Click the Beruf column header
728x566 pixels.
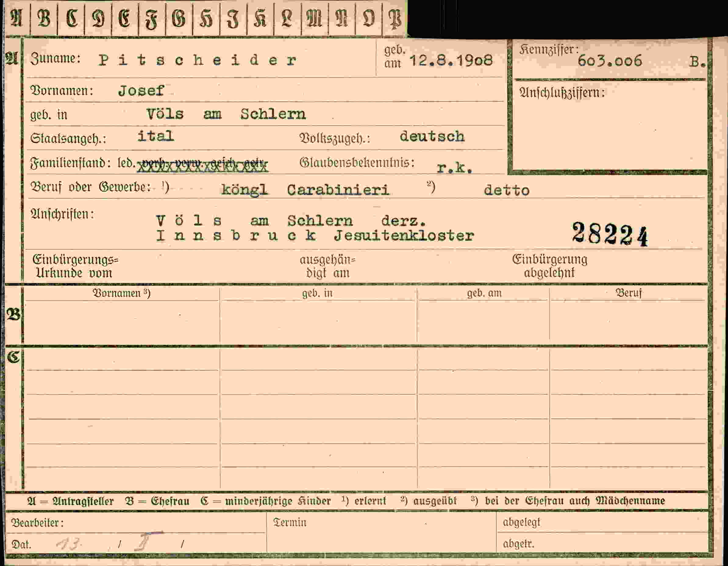[628, 293]
